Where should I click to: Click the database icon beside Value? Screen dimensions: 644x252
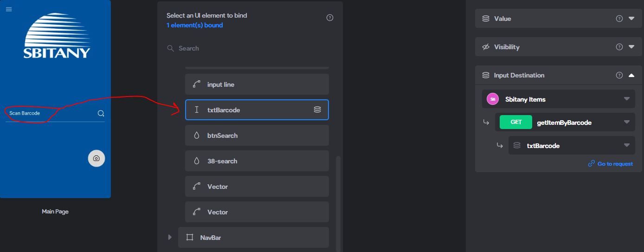[486, 19]
